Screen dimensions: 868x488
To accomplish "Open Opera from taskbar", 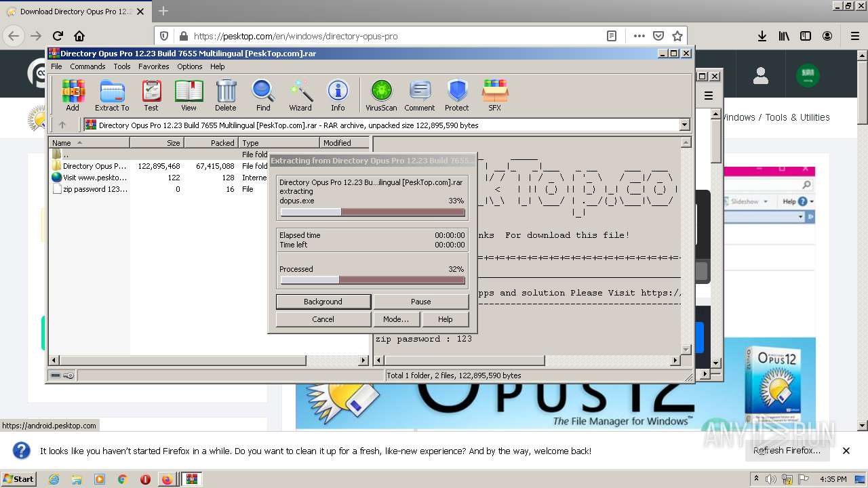I will pyautogui.click(x=145, y=479).
